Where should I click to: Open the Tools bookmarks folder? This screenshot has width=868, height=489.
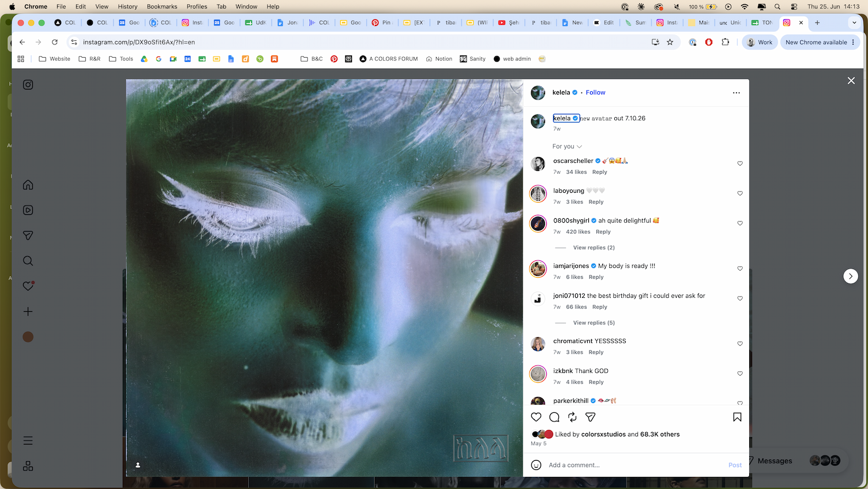point(121,59)
